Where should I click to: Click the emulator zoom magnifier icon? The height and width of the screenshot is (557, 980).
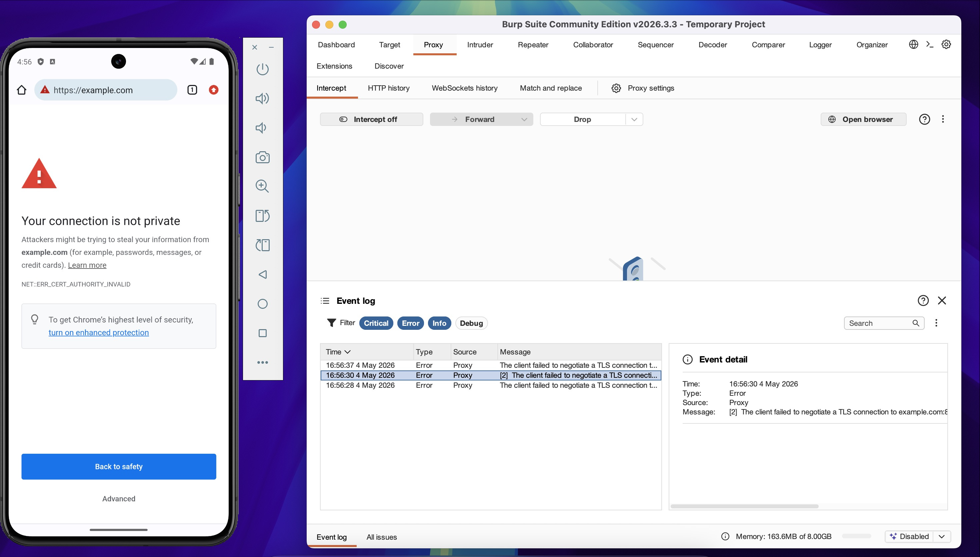pos(263,186)
